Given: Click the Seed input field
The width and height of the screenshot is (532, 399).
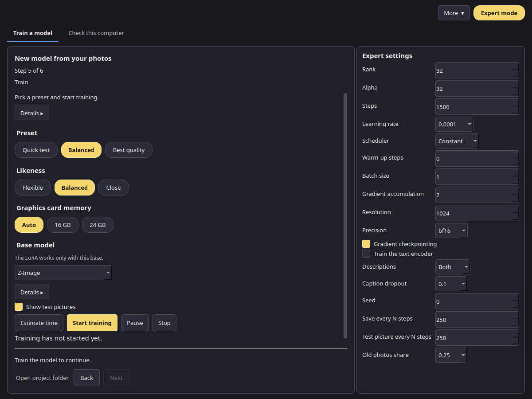Looking at the screenshot, I should pyautogui.click(x=477, y=301).
